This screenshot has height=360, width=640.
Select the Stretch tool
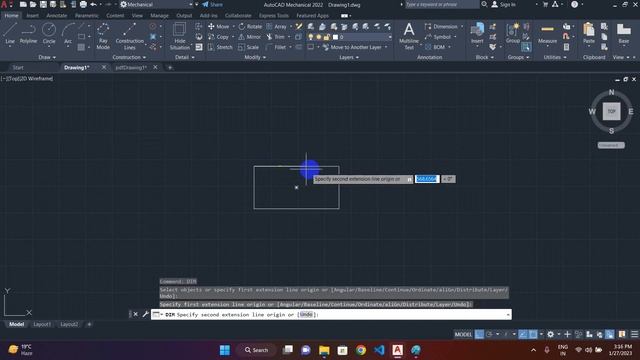click(220, 47)
